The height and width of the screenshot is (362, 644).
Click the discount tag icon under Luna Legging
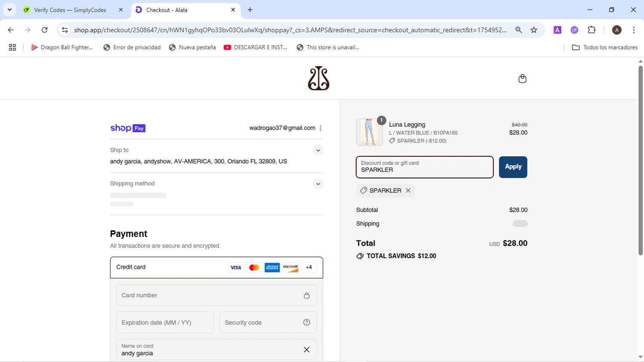(392, 140)
